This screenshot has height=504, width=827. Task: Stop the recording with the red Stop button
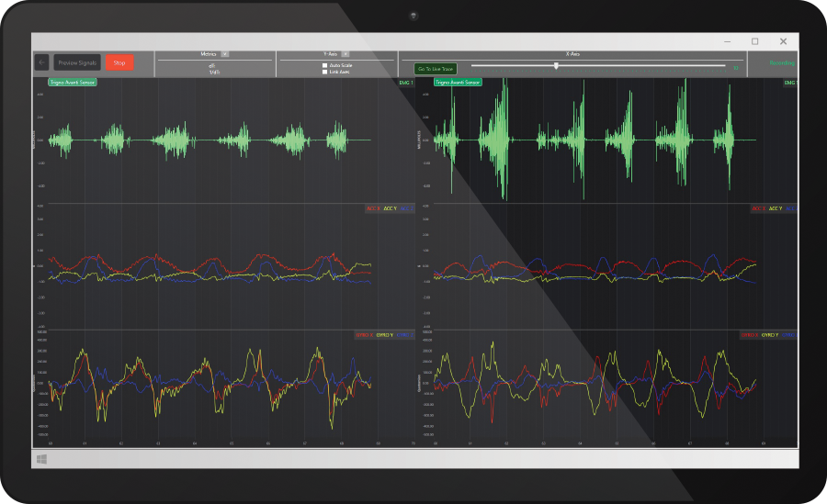point(119,62)
